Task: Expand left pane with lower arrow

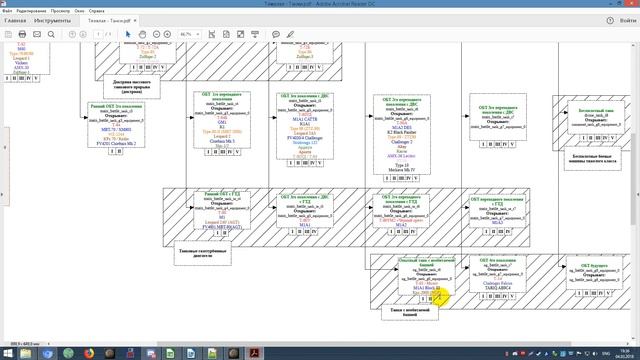Action: click(x=2, y=195)
